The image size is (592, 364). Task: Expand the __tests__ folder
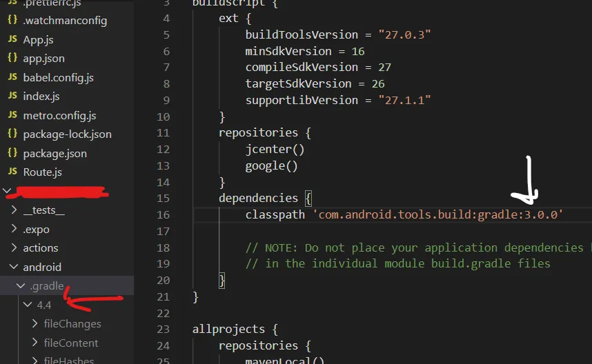14,210
